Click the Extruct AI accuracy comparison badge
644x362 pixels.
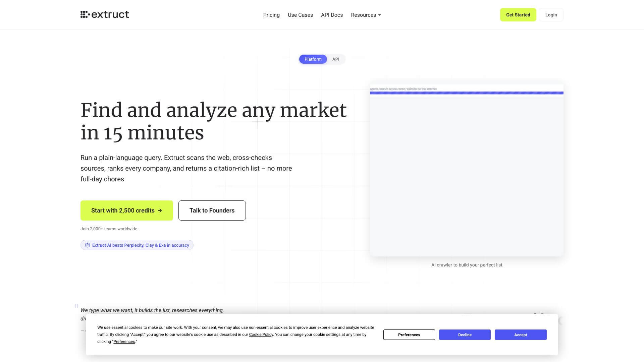click(137, 245)
